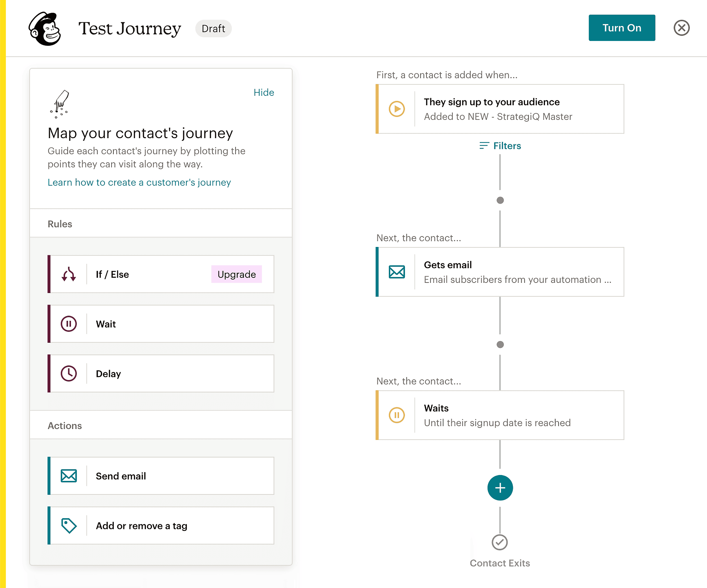Click the Draft status badge

coord(213,29)
